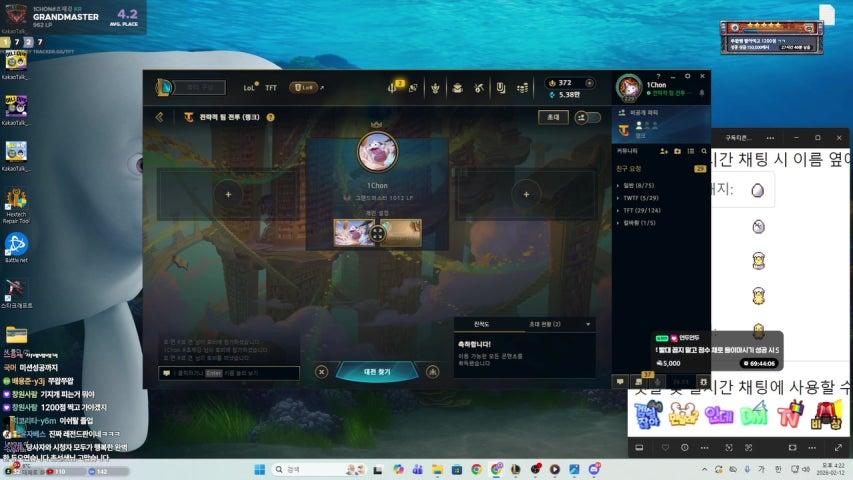This screenshot has height=480, width=853.
Task: Click the fullscreen arrow in the right window toolbar
Action: tap(838, 447)
